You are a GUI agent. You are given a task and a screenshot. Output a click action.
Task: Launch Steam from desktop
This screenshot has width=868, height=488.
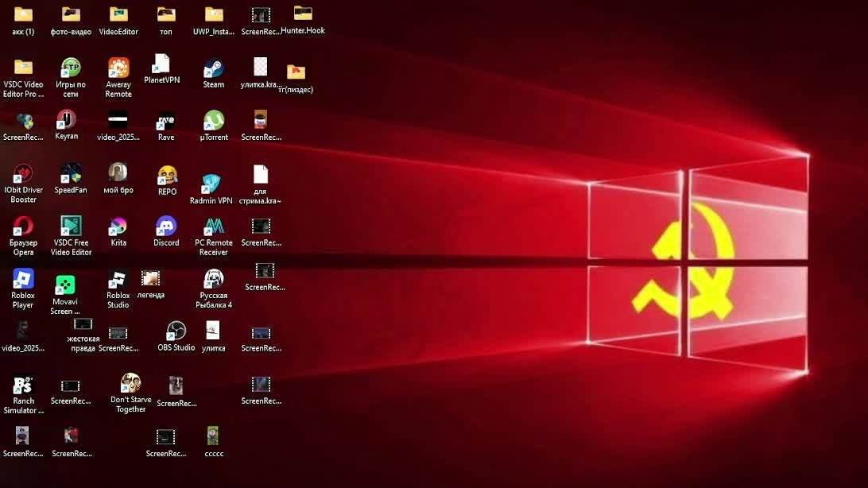pyautogui.click(x=213, y=68)
